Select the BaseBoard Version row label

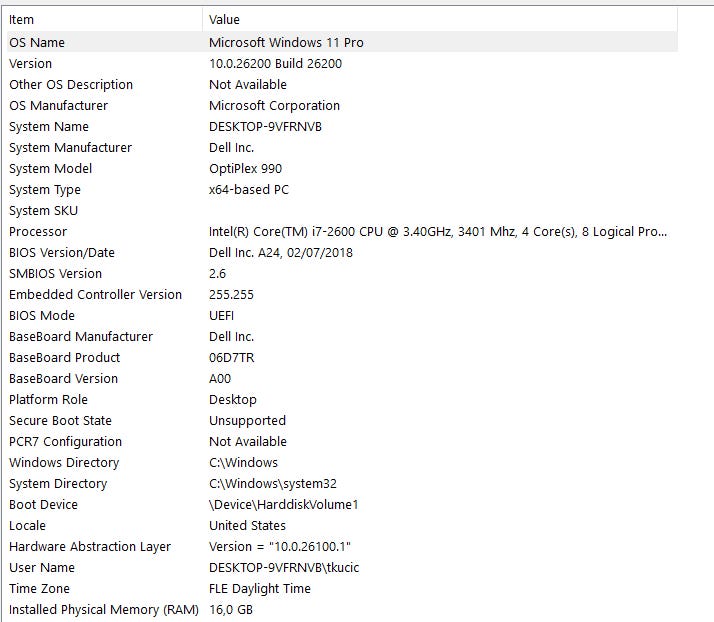pyautogui.click(x=63, y=378)
